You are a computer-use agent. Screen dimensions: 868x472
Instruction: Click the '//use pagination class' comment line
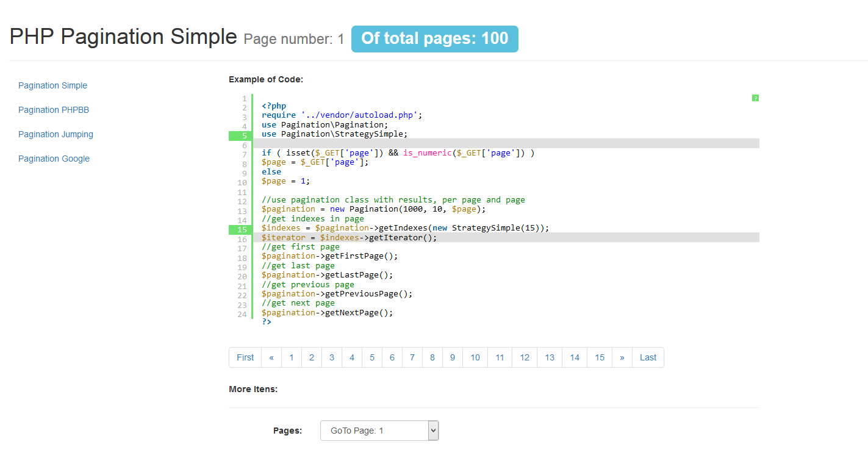point(393,199)
